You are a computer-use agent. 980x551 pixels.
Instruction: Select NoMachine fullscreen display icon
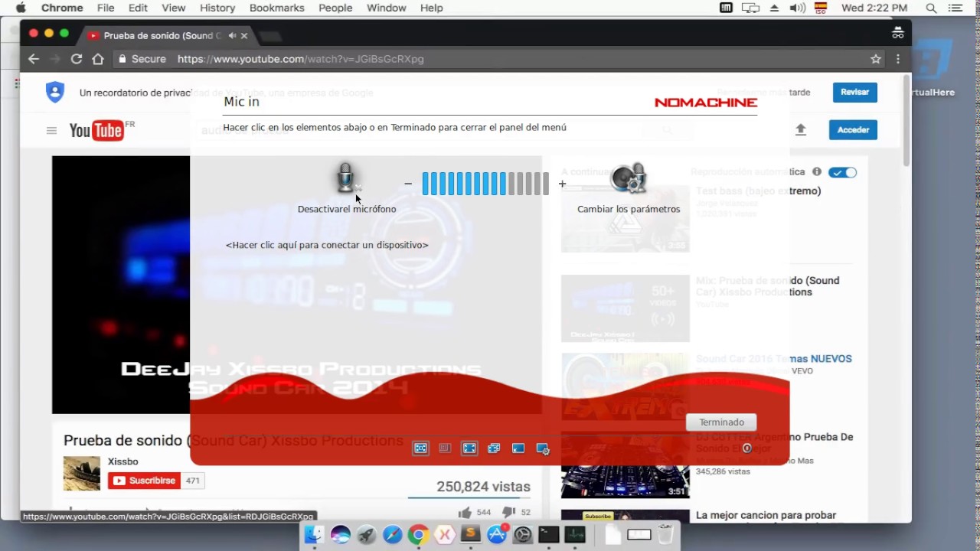point(469,448)
